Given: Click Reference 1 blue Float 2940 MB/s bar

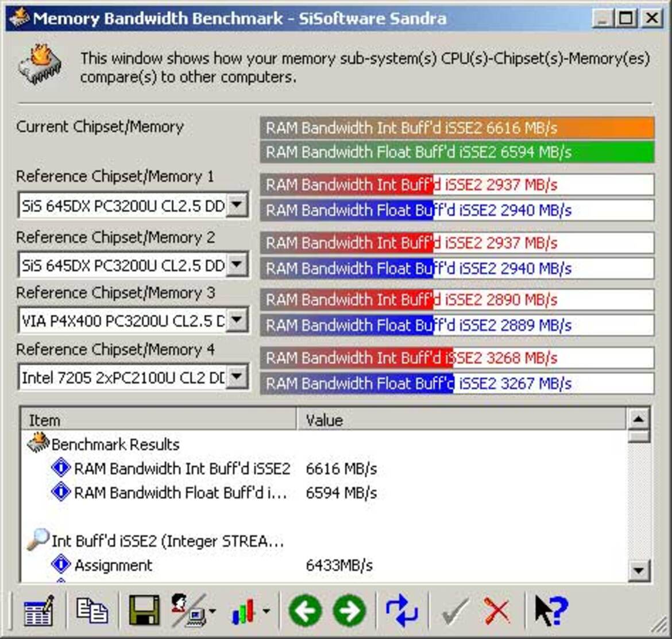Looking at the screenshot, I should [457, 210].
